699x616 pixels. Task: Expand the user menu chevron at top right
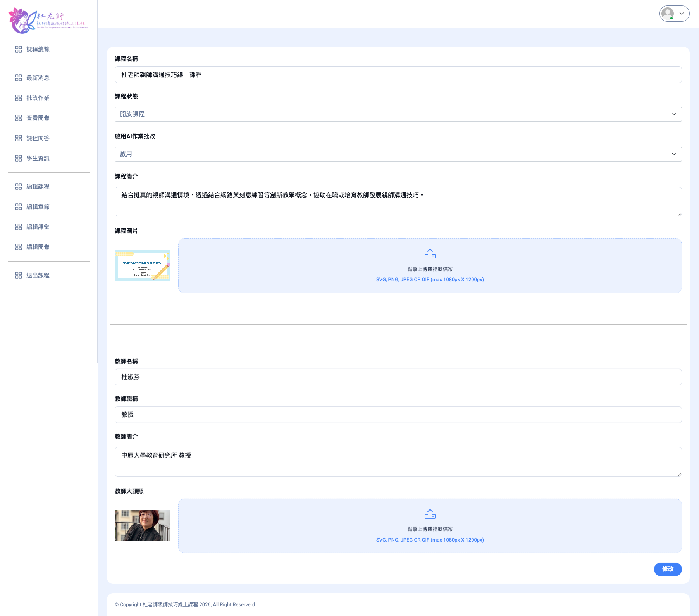(x=682, y=14)
